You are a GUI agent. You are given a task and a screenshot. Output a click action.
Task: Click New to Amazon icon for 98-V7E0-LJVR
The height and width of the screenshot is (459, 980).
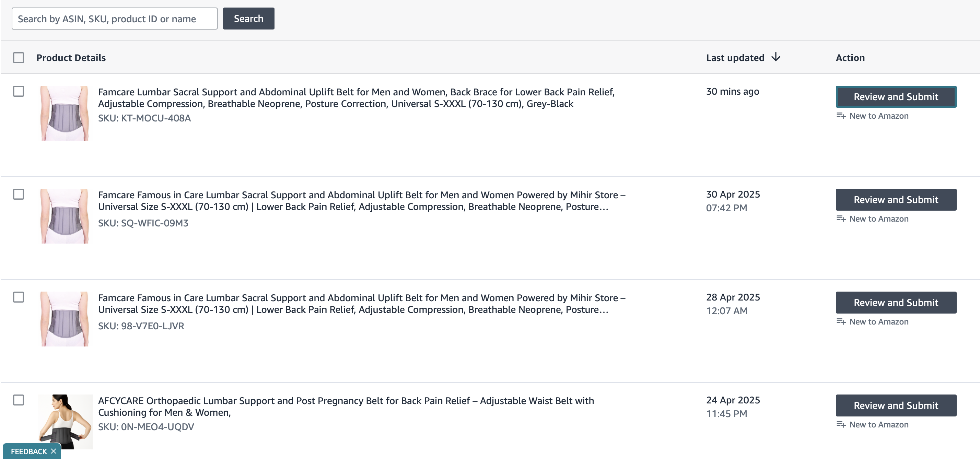point(841,322)
